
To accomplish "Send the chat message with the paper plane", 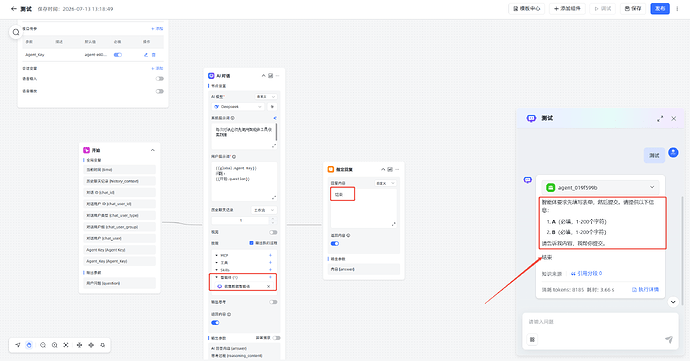I will pos(668,339).
